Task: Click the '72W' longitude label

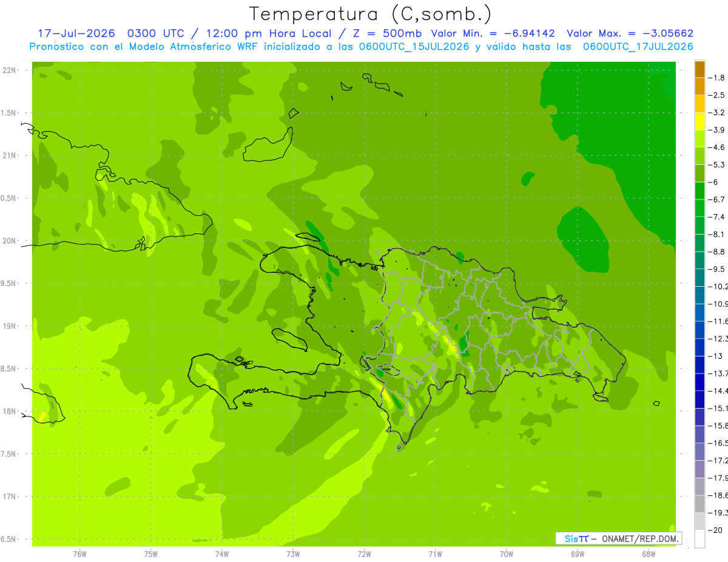Action: point(364,554)
